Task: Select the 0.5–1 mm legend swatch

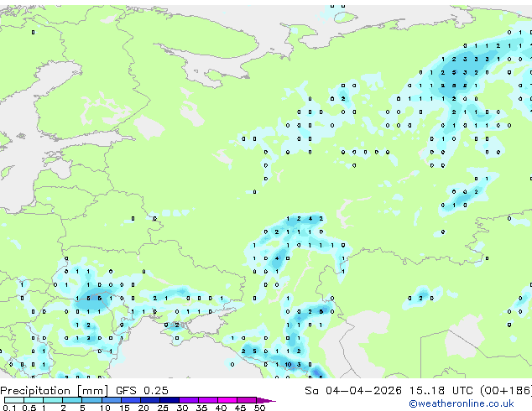Action: [x=34, y=400]
